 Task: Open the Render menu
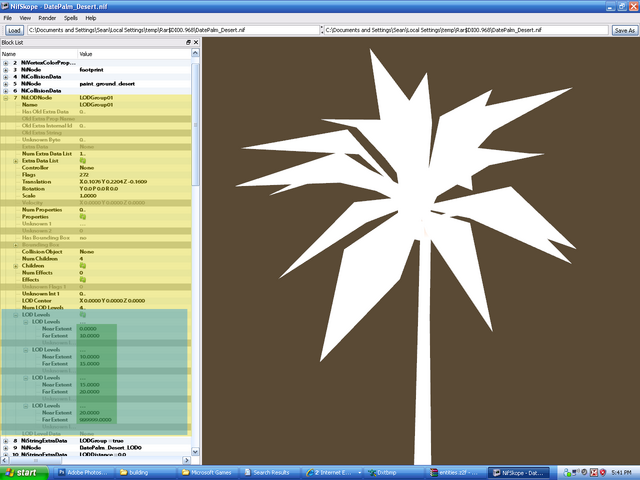pos(47,18)
